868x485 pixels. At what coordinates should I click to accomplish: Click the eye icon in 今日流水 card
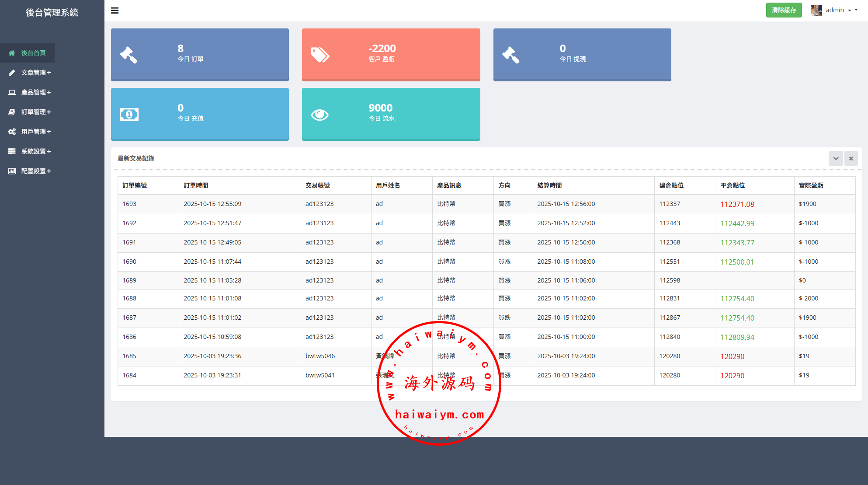point(319,115)
